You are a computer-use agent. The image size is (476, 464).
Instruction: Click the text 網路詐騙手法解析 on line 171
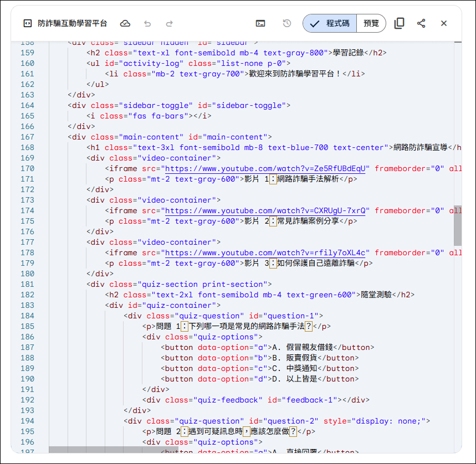308,179
